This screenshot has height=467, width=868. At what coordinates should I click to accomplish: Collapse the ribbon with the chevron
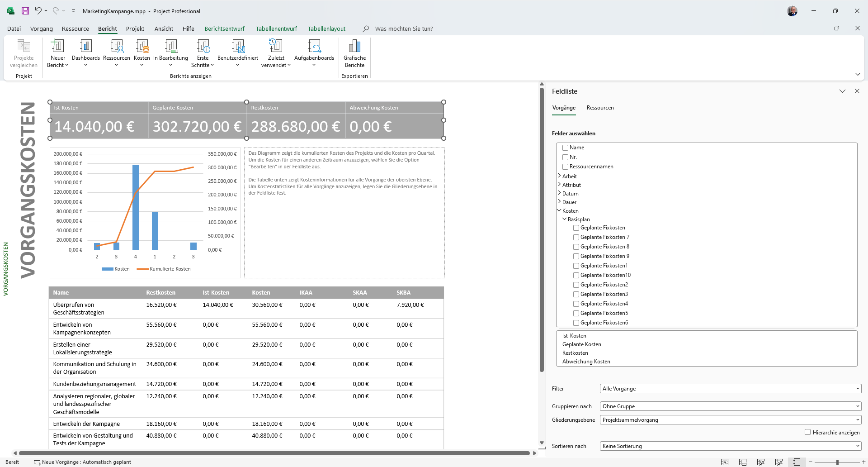coord(858,74)
